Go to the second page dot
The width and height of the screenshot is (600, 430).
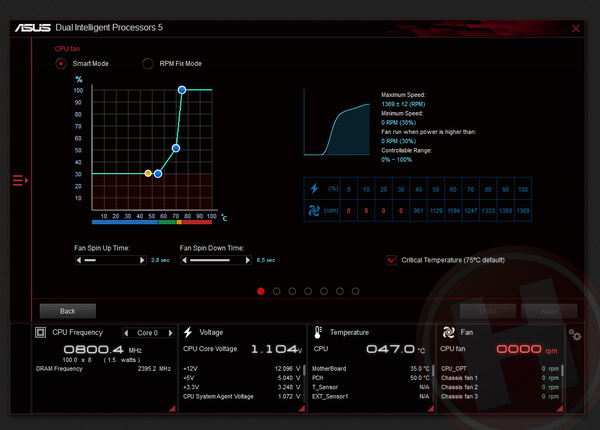pos(277,291)
